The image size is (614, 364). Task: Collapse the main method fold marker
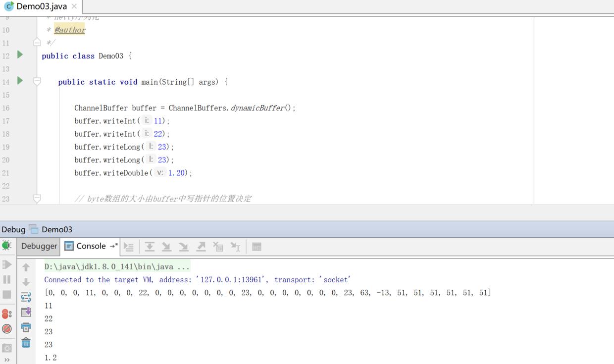(x=37, y=82)
